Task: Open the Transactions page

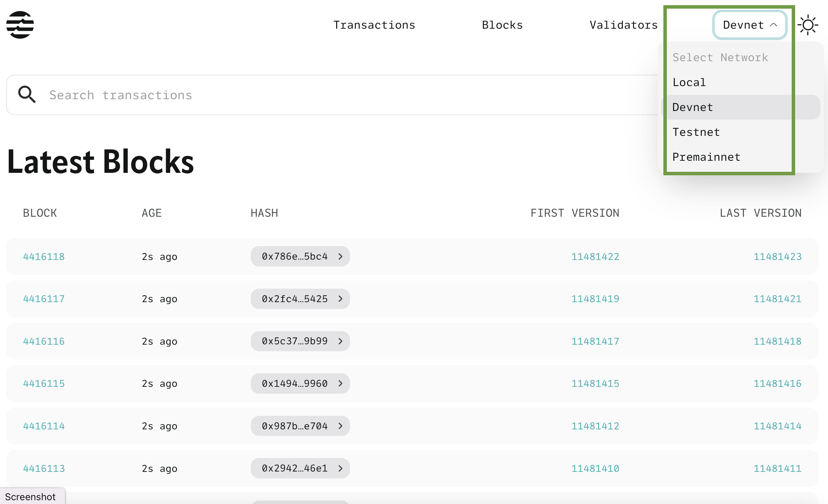Action: [x=374, y=25]
